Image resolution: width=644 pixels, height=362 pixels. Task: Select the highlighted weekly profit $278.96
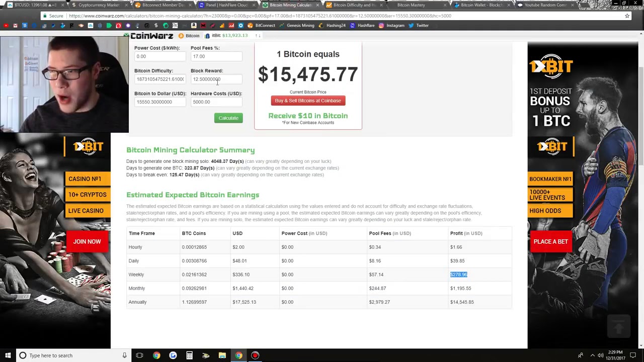459,275
